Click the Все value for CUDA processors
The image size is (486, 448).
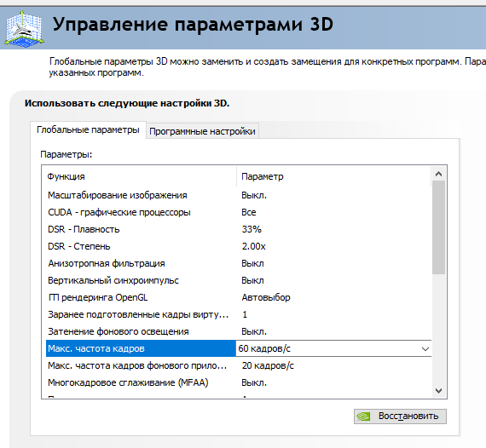pyautogui.click(x=249, y=212)
